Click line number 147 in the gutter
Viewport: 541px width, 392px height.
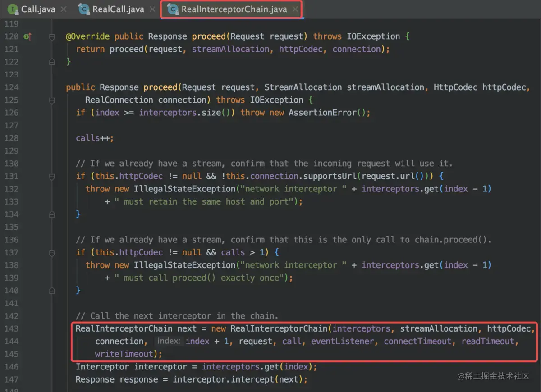click(11, 379)
